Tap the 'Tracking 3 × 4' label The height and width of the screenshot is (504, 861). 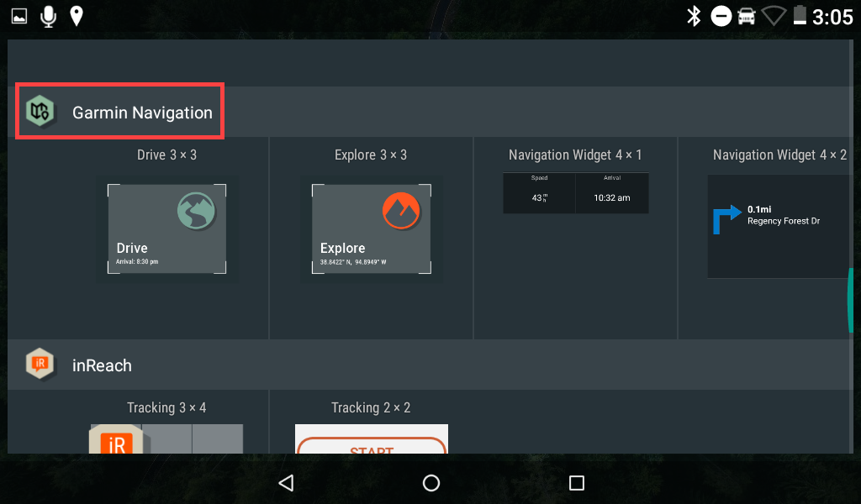pos(166,407)
